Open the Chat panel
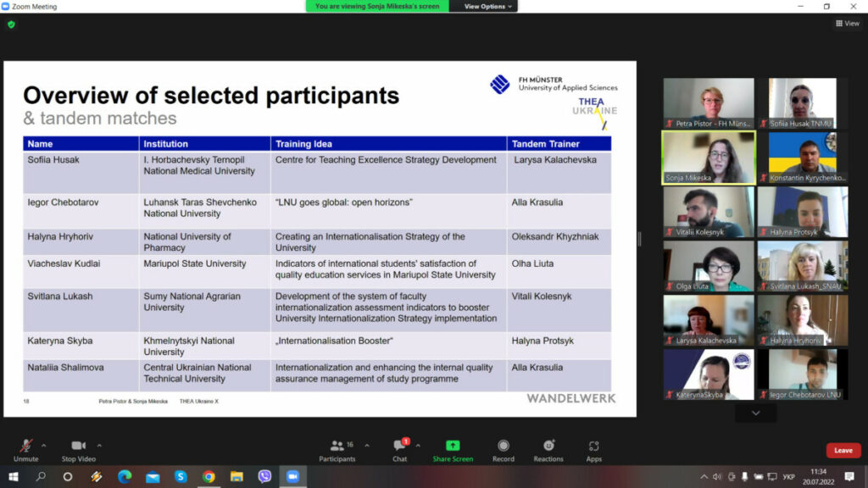This screenshot has width=868, height=488. 400,447
